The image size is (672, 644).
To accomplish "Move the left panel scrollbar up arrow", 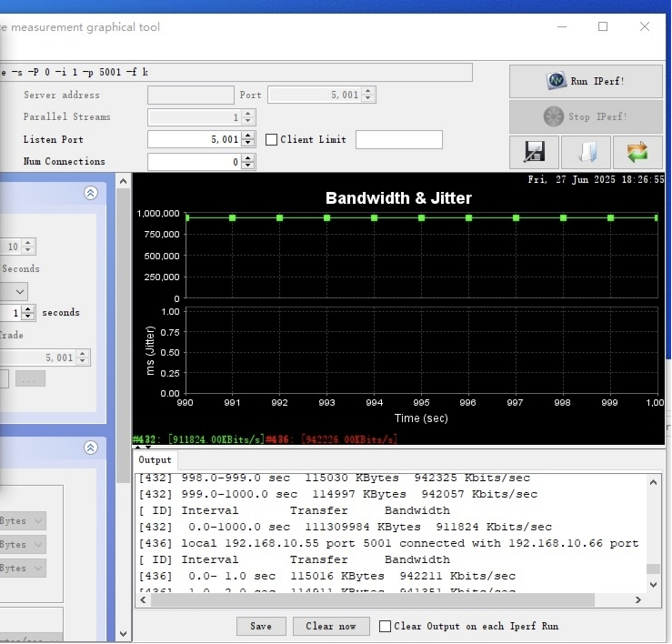I will [124, 181].
